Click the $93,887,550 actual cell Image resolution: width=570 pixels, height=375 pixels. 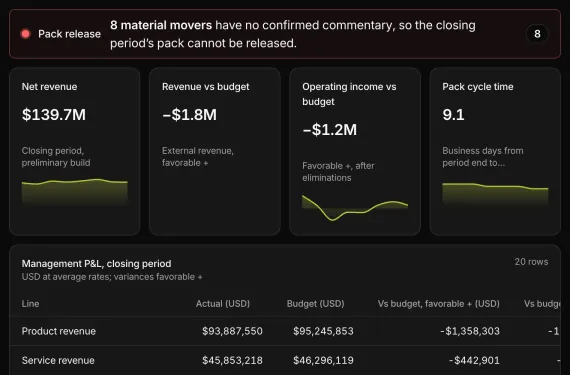point(232,331)
